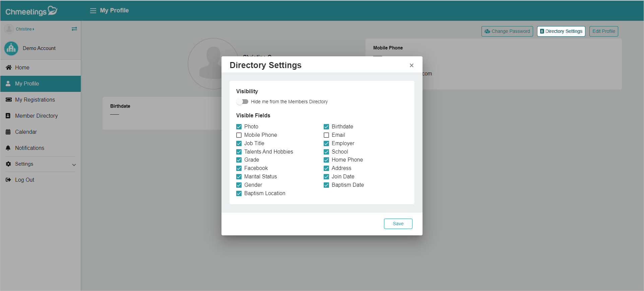Viewport: 644px width, 291px height.
Task: Uncheck the Baptism Date checkbox
Action: pos(326,185)
